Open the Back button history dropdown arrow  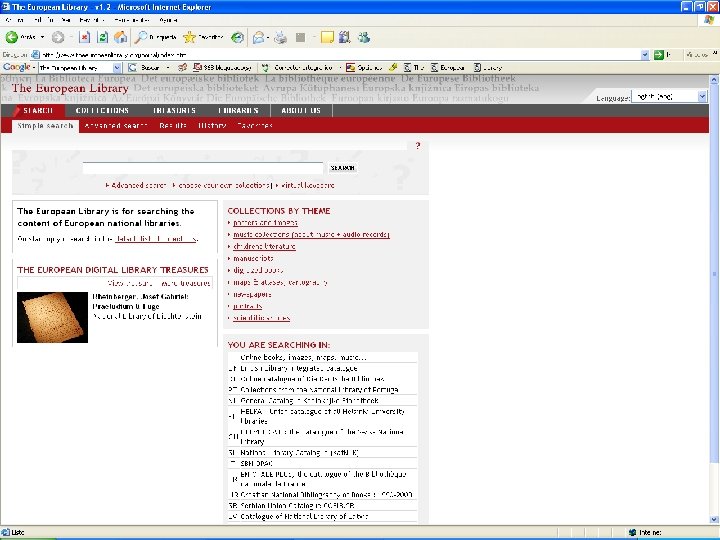pyautogui.click(x=42, y=37)
